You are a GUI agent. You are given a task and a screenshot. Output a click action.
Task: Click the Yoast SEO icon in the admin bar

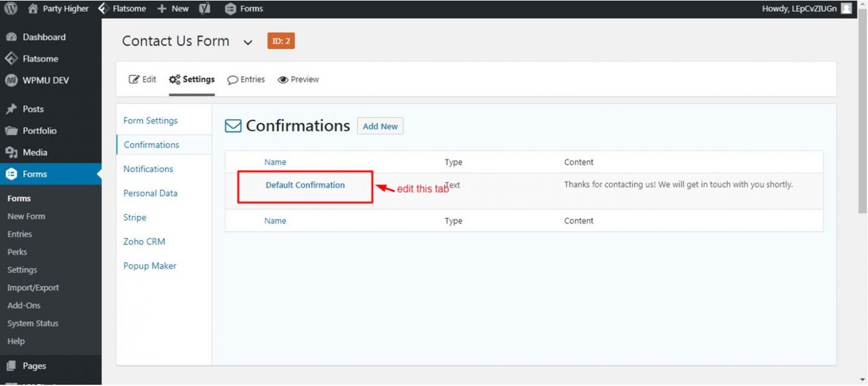[205, 8]
